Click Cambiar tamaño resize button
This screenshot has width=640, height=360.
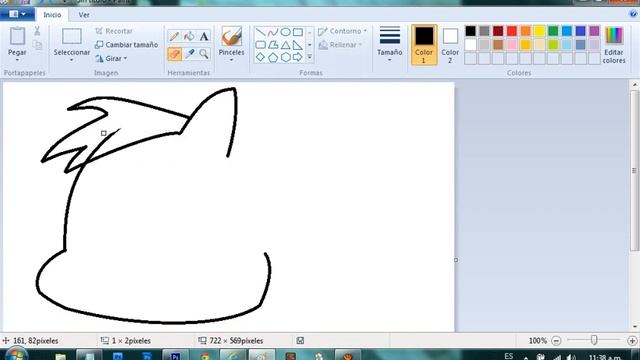tap(127, 45)
